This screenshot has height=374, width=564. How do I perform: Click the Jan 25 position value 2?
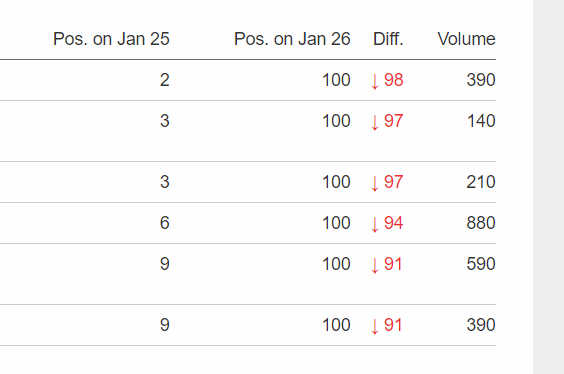click(165, 80)
